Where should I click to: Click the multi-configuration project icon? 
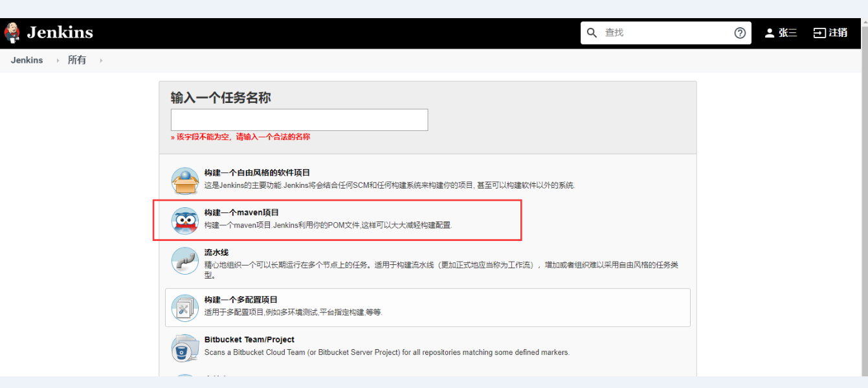pos(184,308)
